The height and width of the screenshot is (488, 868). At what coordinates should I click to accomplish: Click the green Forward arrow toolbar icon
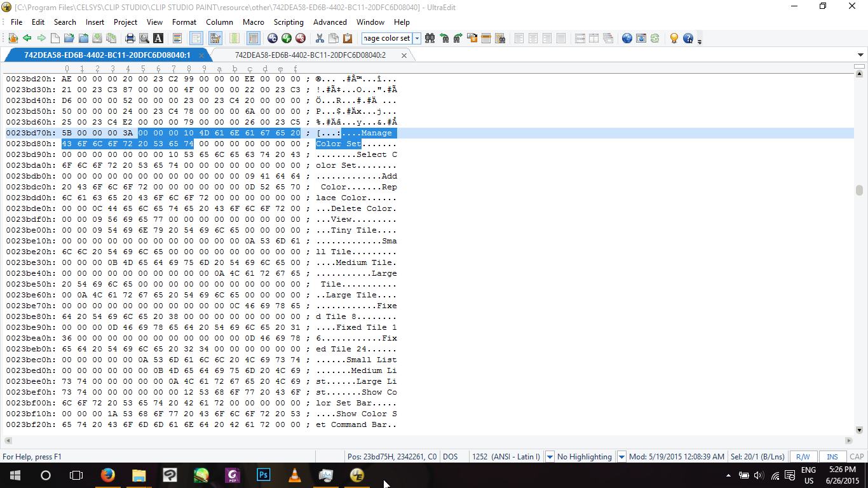[x=41, y=38]
